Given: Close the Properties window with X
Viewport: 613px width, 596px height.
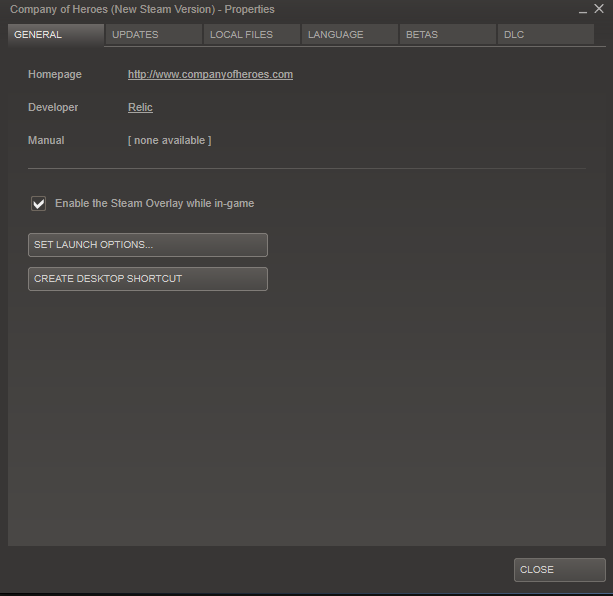Looking at the screenshot, I should click(599, 9).
